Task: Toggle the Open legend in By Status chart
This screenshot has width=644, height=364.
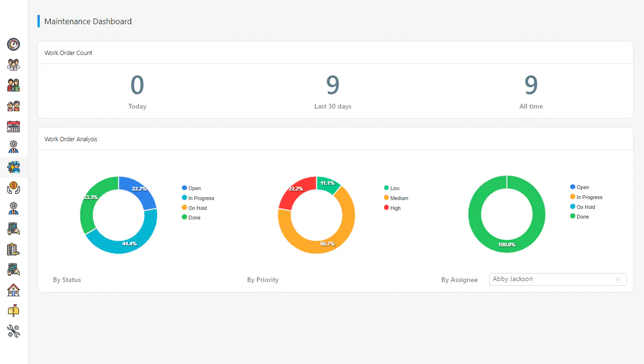Action: tap(191, 188)
